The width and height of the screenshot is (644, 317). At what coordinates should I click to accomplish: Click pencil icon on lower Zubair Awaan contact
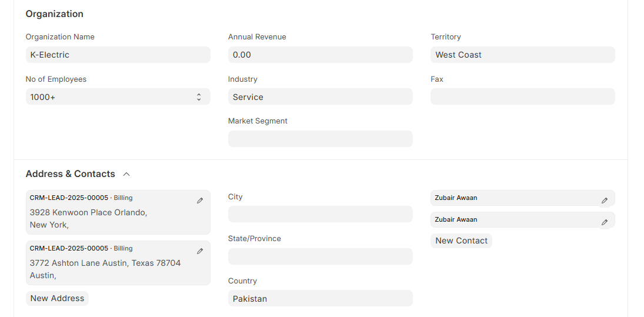[x=604, y=222]
